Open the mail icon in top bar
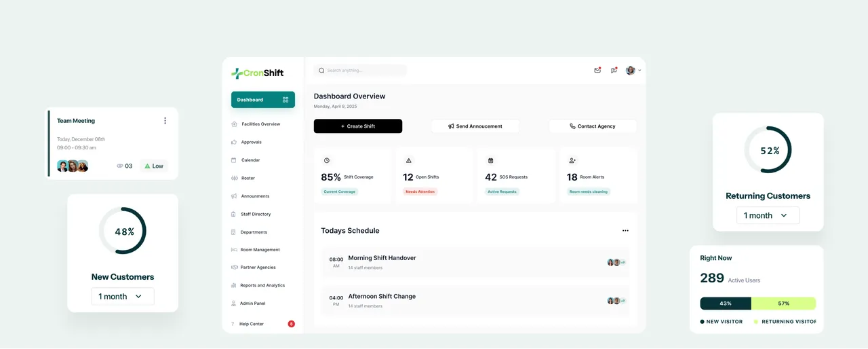This screenshot has height=349, width=868. point(597,70)
